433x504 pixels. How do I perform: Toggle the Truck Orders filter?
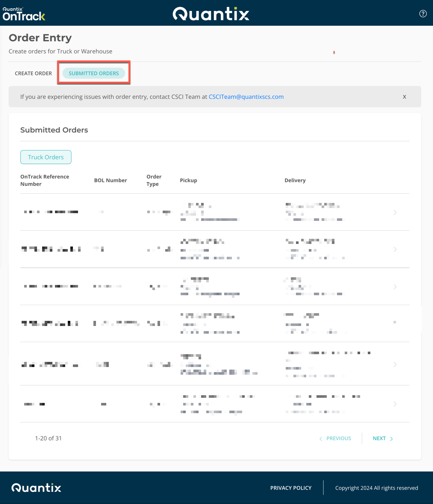point(45,157)
